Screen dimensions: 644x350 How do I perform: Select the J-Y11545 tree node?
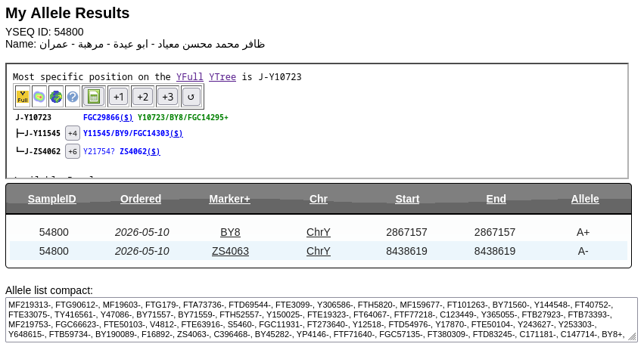coord(42,133)
